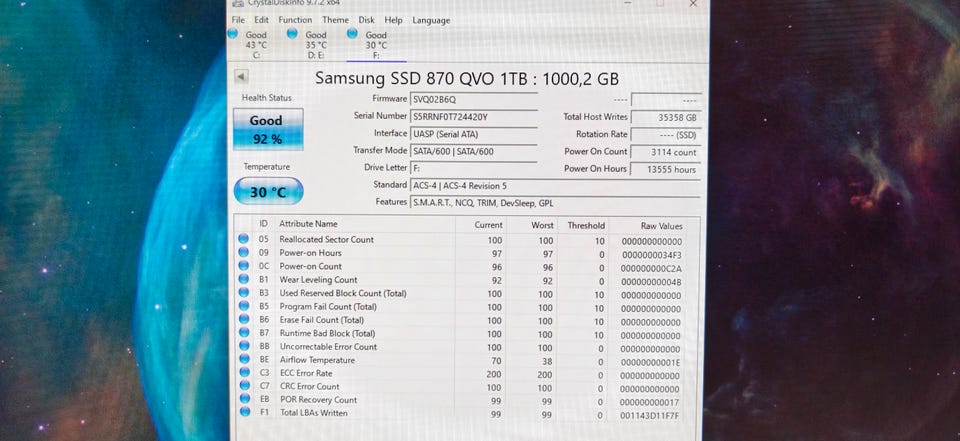Screen dimensions: 960x441
Task: Click the Good 92 % health status button
Action: (x=268, y=129)
